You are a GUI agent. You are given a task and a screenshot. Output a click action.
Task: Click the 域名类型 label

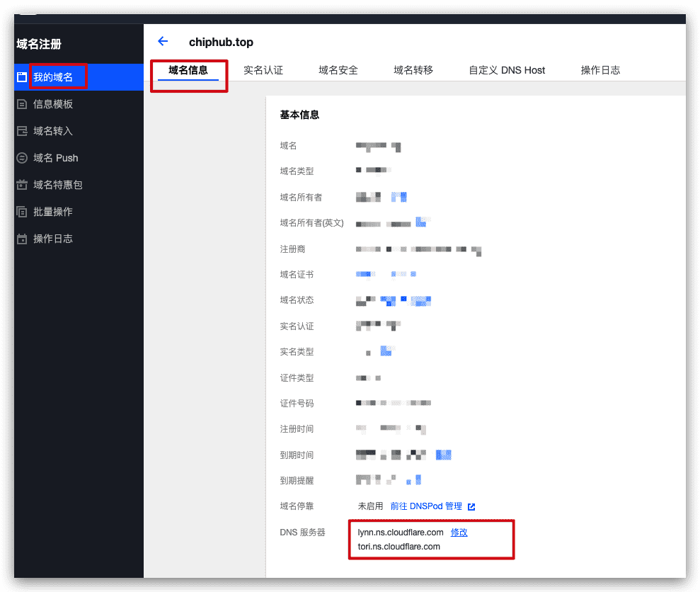(x=297, y=171)
